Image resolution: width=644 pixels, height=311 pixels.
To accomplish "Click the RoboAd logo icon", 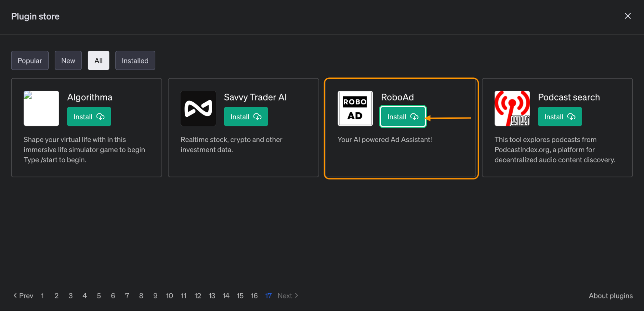I will point(355,108).
